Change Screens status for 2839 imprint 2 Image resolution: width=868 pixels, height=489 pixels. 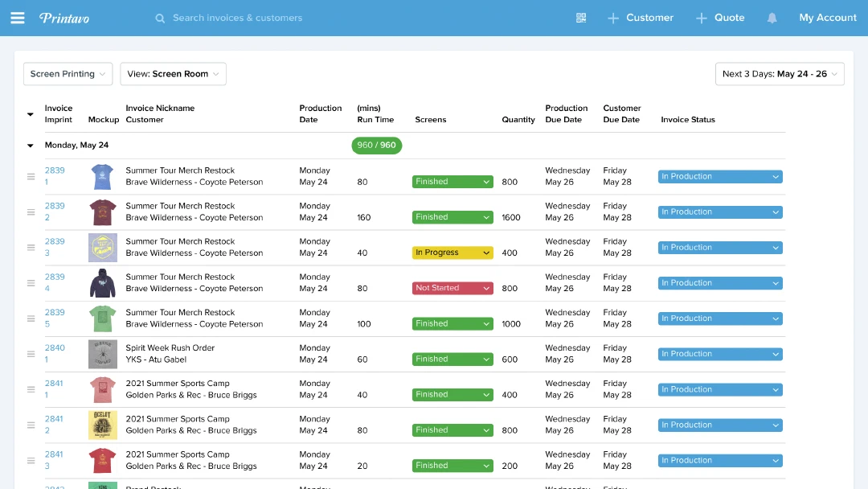[x=452, y=217]
